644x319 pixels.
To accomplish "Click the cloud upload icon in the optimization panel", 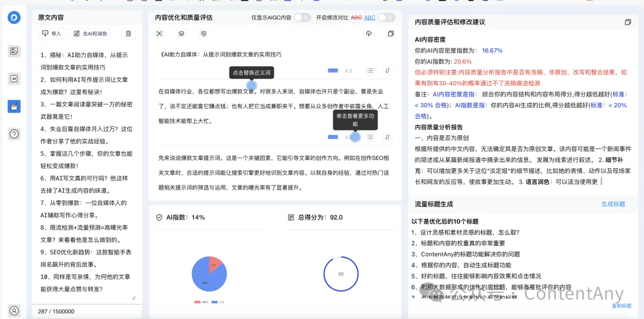I will 369,34.
